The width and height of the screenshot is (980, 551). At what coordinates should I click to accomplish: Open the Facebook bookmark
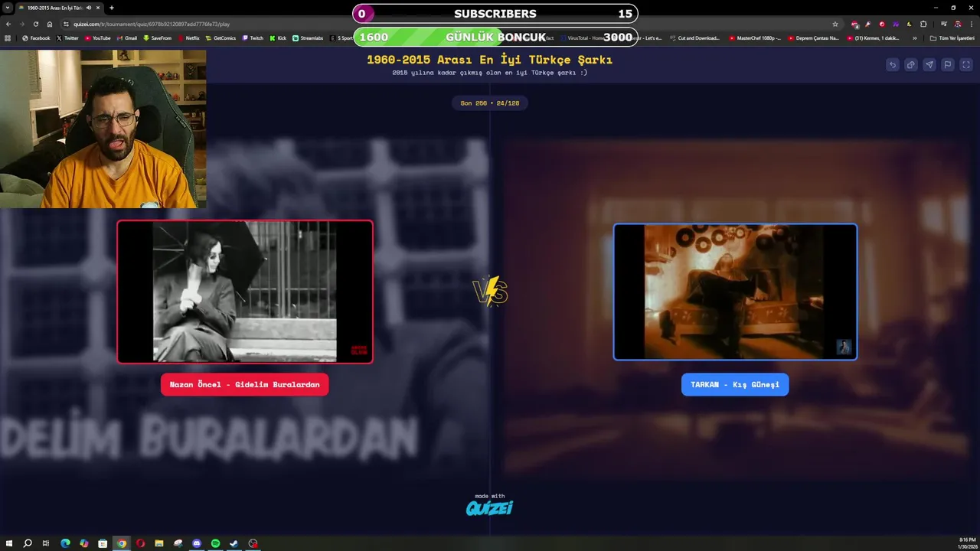point(36,37)
